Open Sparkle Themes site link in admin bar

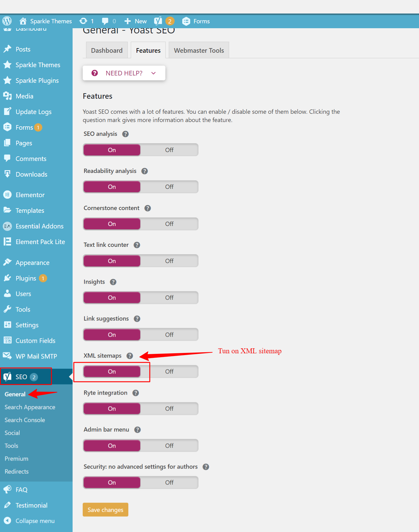51,21
